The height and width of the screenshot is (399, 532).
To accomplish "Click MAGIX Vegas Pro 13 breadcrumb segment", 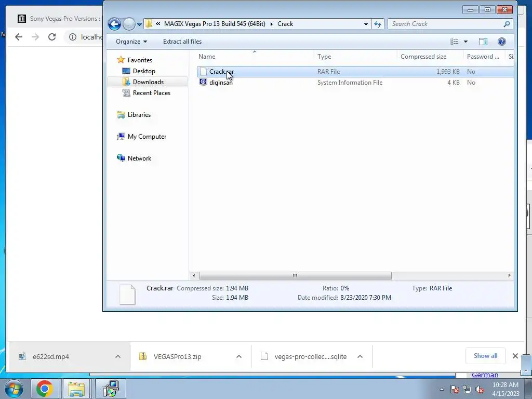I will pyautogui.click(x=215, y=24).
